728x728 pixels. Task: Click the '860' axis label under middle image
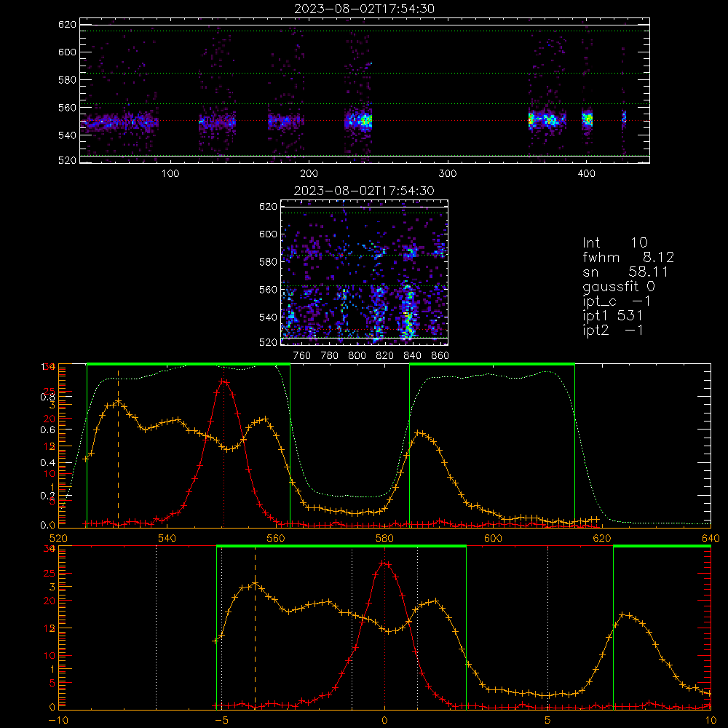[x=440, y=356]
